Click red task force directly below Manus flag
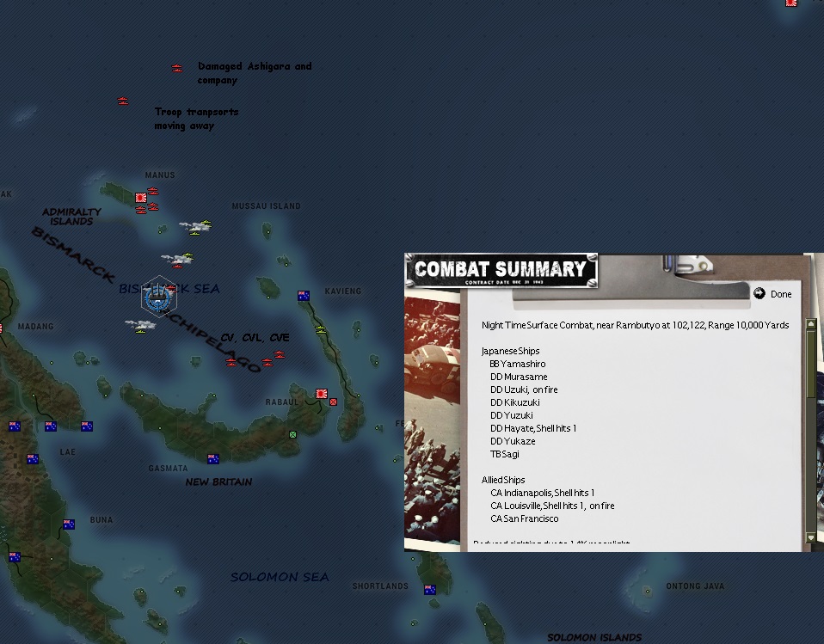Viewport: 824px width, 644px height. tap(140, 210)
